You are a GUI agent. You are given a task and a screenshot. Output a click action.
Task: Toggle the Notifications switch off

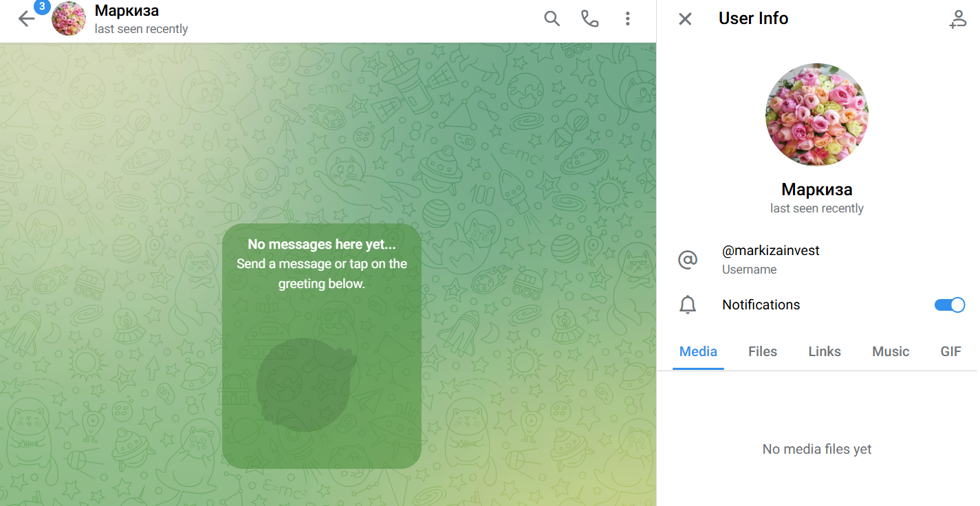tap(950, 305)
